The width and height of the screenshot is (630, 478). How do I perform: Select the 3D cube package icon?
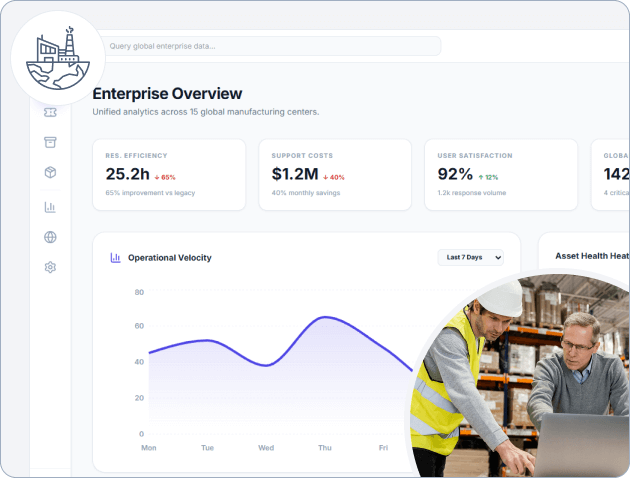tap(50, 172)
